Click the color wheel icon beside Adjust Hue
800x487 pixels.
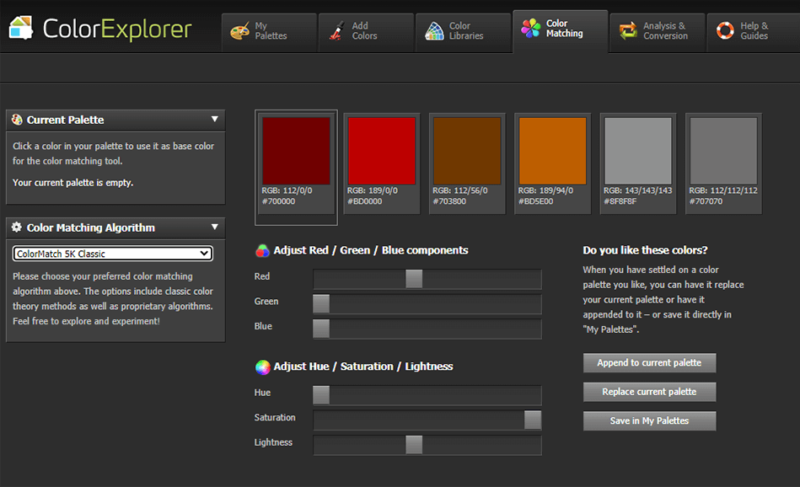262,367
